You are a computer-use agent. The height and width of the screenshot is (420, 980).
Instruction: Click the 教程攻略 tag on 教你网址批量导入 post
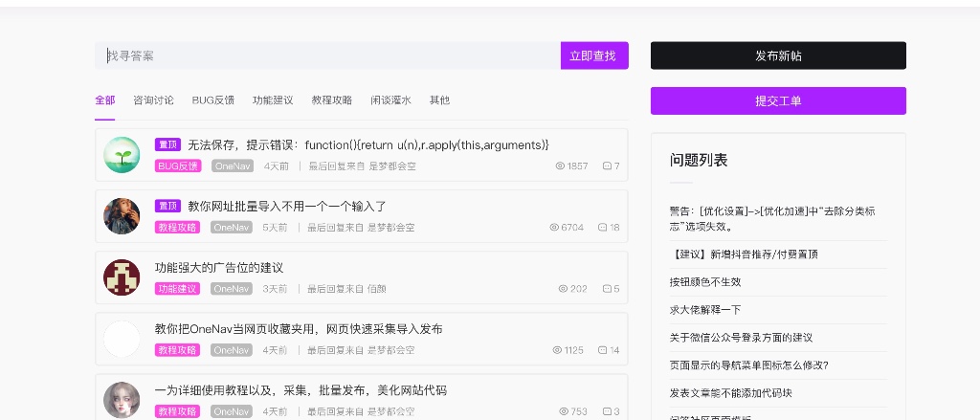(177, 227)
